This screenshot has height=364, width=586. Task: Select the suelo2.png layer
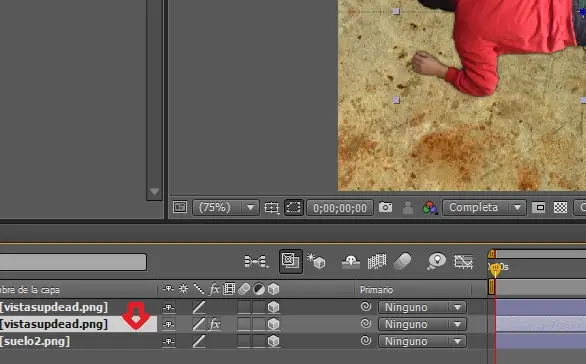35,341
